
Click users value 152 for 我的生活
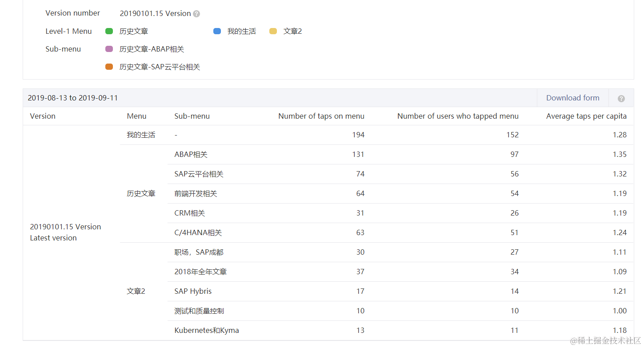click(x=512, y=135)
